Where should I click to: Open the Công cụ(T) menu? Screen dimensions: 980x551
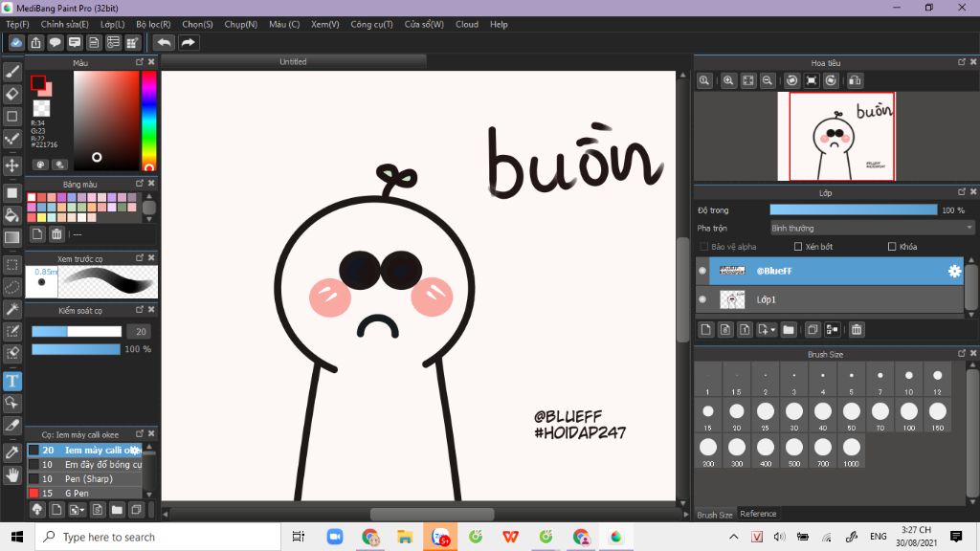[x=371, y=24]
